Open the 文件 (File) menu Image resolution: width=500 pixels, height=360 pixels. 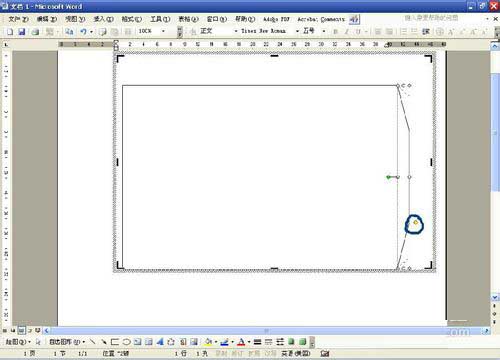pos(18,19)
